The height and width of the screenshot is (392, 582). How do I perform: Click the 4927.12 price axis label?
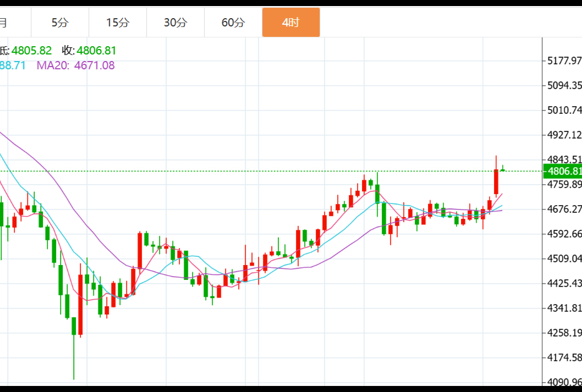coord(564,135)
